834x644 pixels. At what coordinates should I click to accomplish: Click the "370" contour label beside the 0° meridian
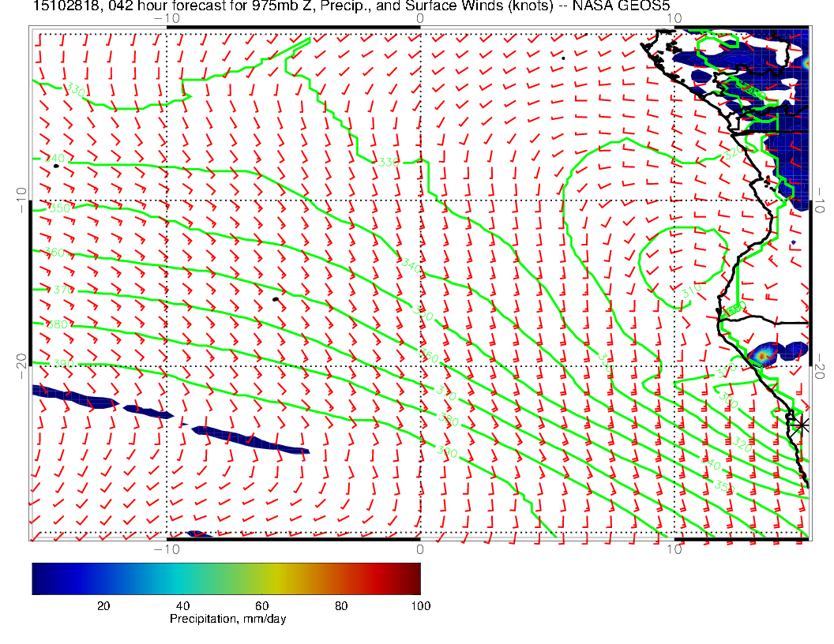pyautogui.click(x=446, y=394)
